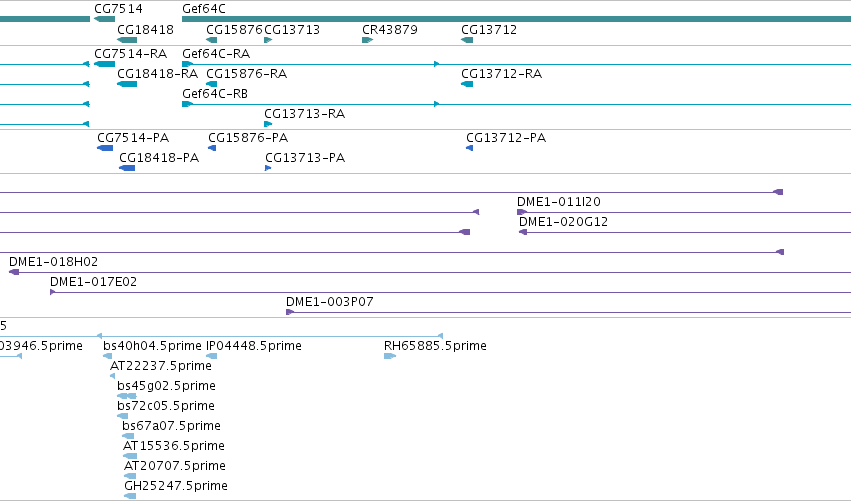Click the bs72c05.5prime EST glyph
The width and height of the screenshot is (851, 501).
[x=123, y=416]
